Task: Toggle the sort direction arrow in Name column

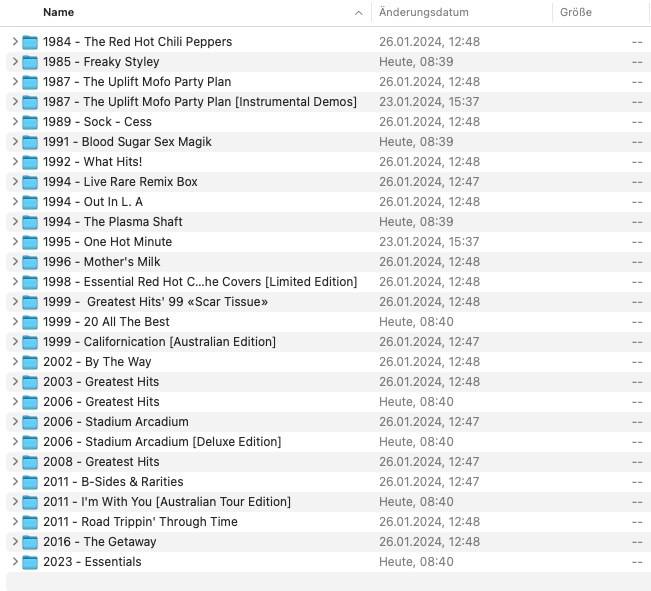Action: [x=359, y=13]
